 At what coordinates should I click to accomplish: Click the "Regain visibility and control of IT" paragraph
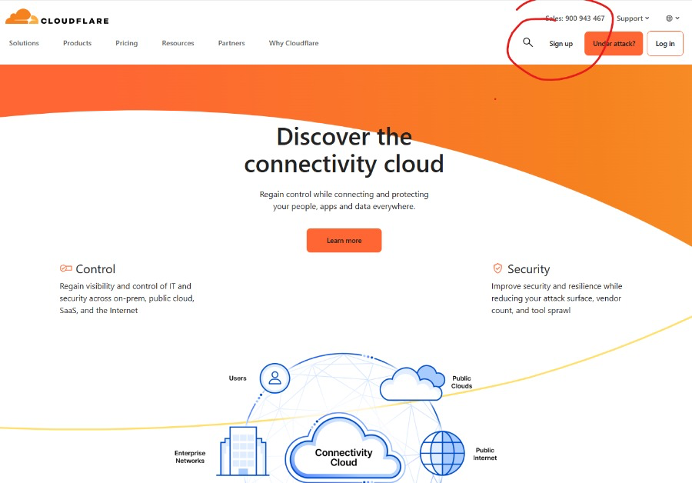coord(127,298)
